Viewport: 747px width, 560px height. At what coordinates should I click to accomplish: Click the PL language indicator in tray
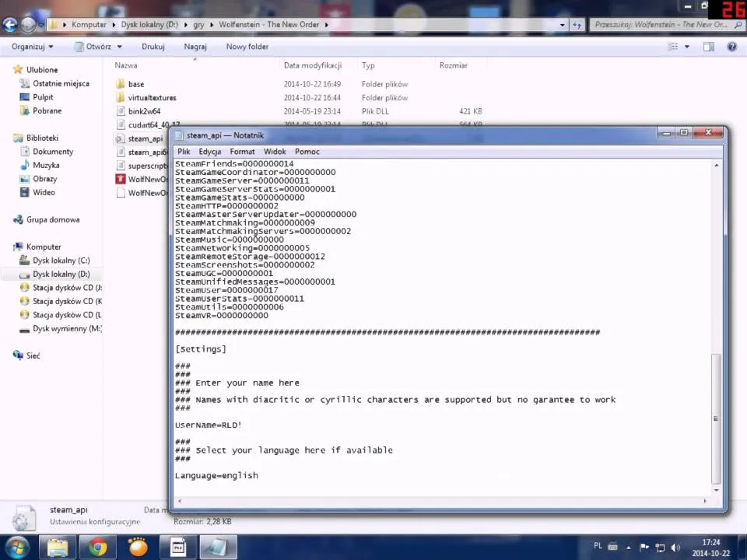pyautogui.click(x=598, y=546)
